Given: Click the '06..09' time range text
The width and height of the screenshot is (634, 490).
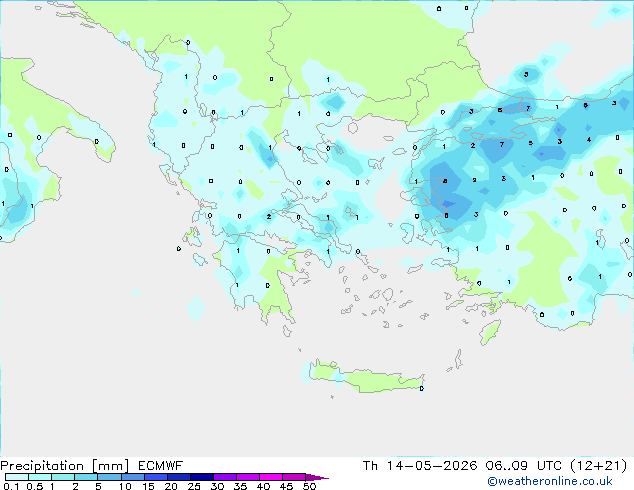Looking at the screenshot, I should point(507,466).
